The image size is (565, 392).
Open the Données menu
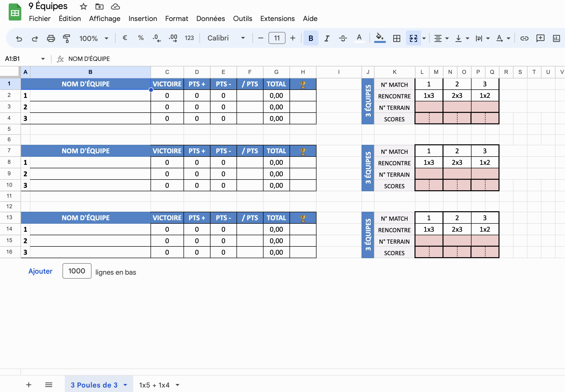point(210,18)
